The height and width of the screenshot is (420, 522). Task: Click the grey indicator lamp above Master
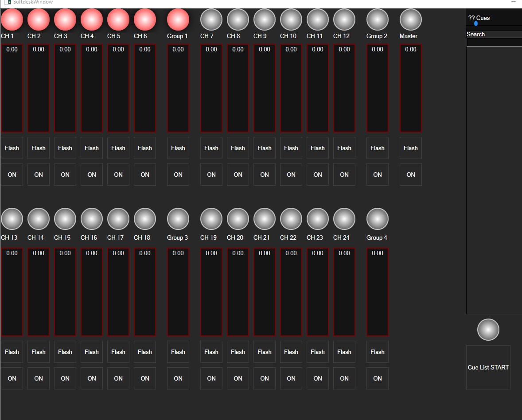(411, 20)
